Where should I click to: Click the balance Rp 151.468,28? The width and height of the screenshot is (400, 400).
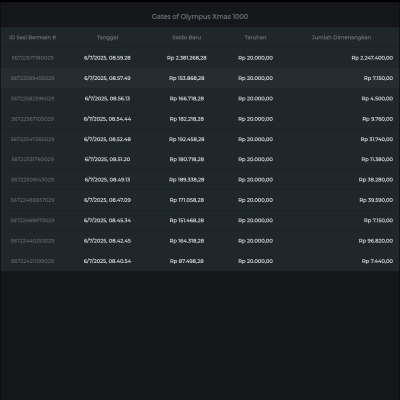(x=187, y=220)
